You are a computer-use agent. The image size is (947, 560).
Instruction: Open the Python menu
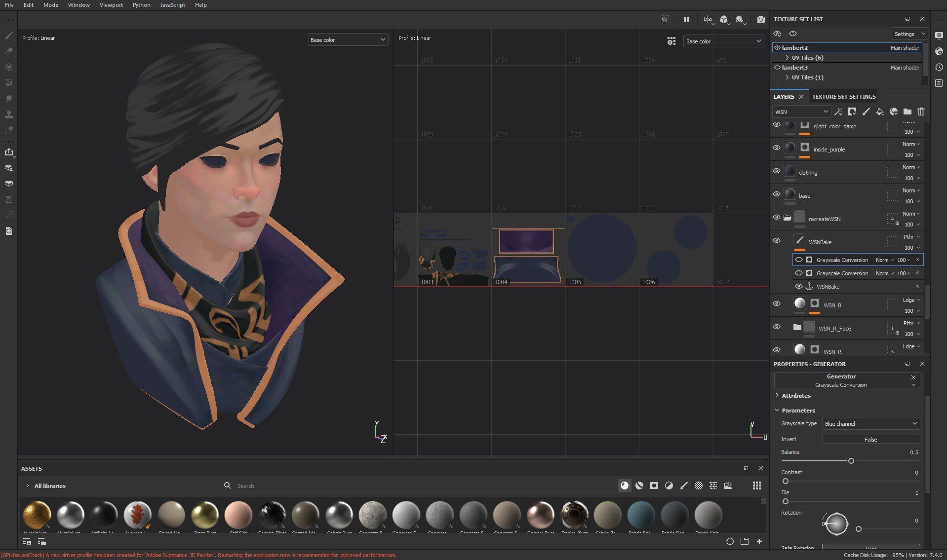point(142,5)
